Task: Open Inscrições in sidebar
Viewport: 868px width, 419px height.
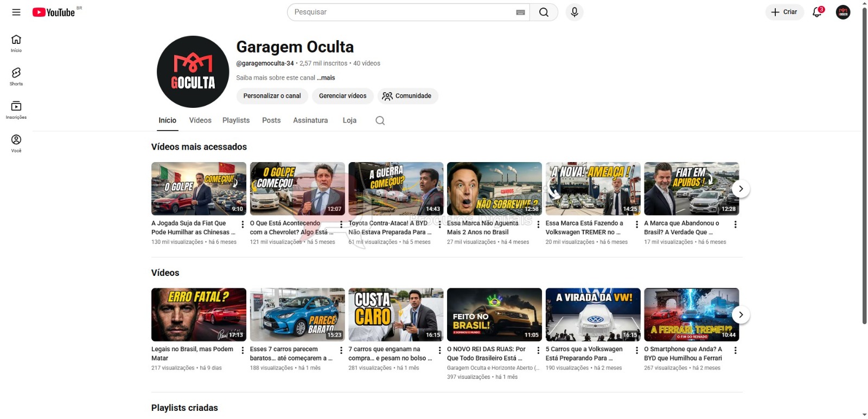Action: pyautogui.click(x=16, y=110)
